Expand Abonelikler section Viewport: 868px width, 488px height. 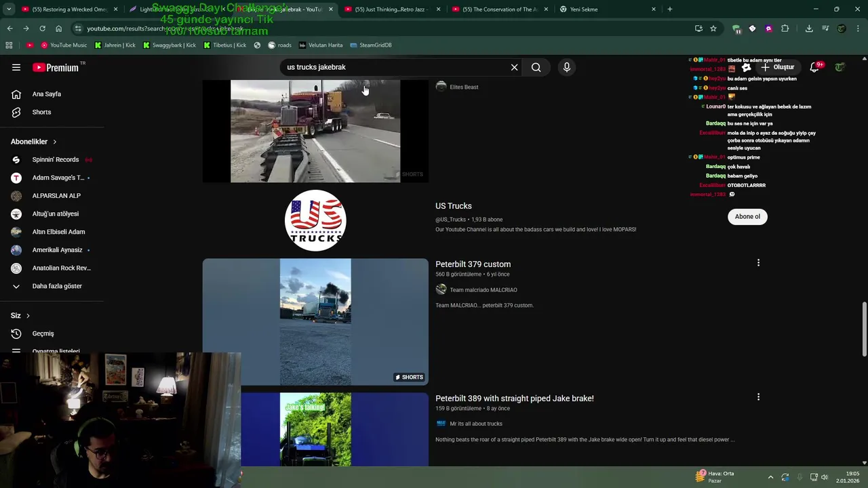(34, 142)
